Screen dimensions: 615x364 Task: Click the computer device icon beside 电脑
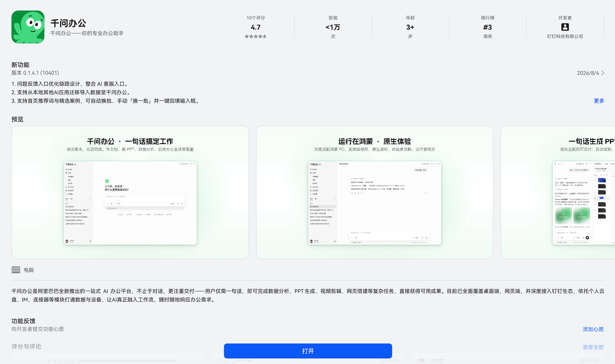coord(16,270)
